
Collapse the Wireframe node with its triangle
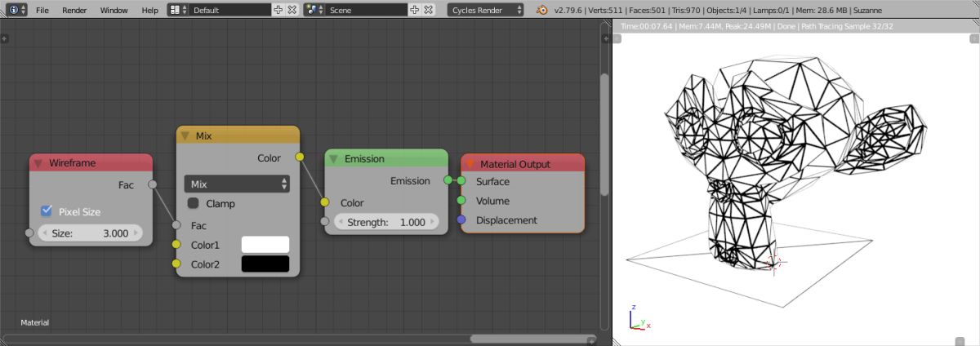click(38, 163)
